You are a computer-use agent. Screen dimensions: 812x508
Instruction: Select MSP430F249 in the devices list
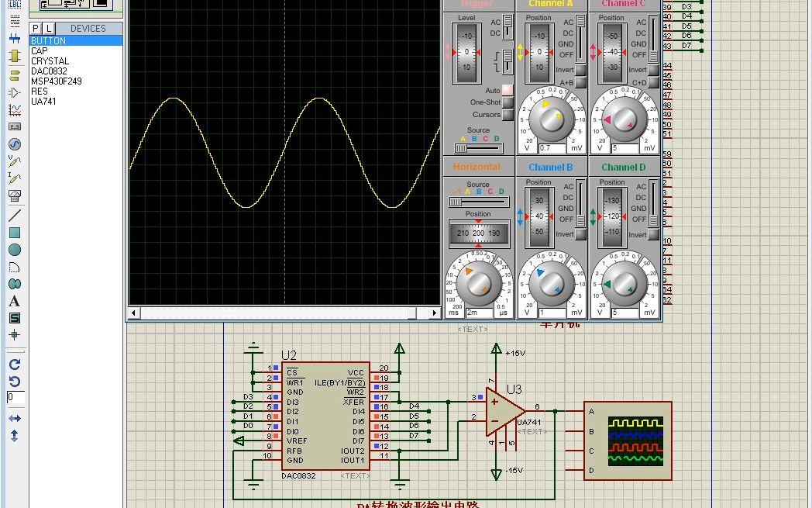click(57, 81)
